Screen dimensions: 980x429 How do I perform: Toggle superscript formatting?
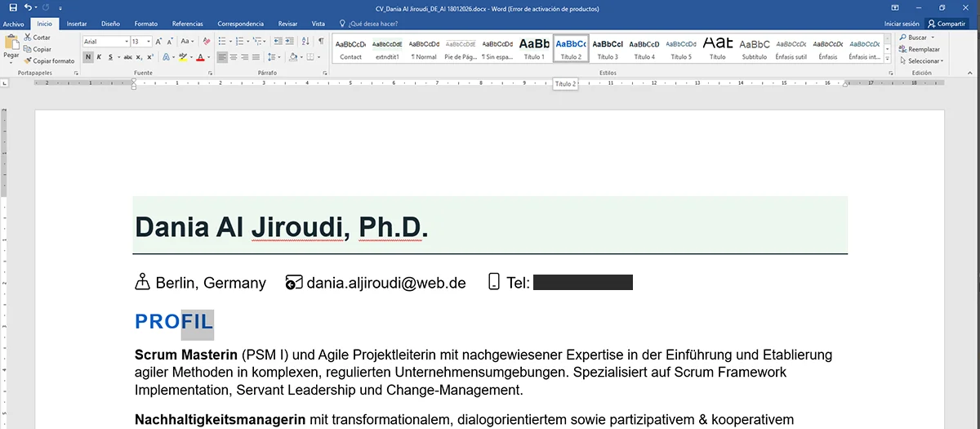[150, 57]
